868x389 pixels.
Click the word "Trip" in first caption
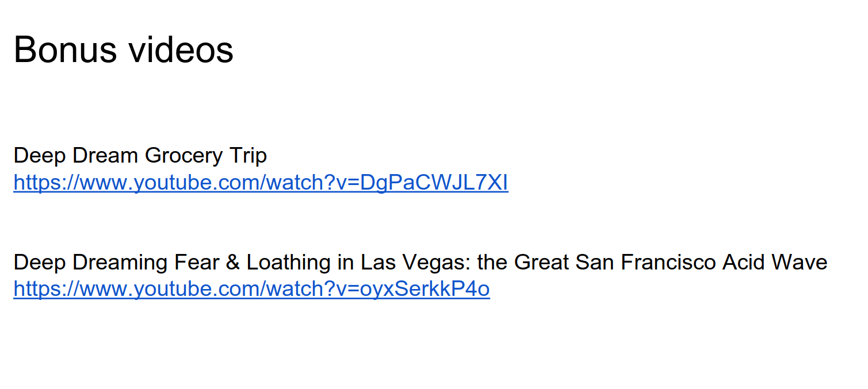[248, 156]
